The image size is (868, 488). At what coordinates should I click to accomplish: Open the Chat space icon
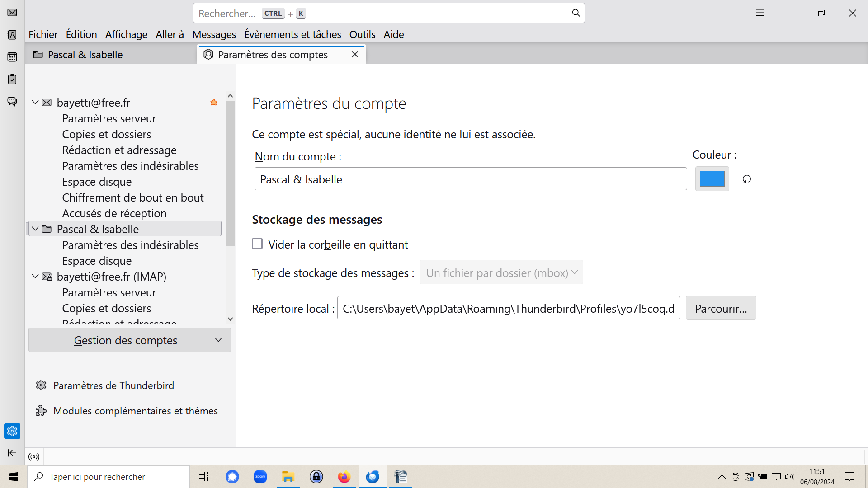pyautogui.click(x=12, y=101)
